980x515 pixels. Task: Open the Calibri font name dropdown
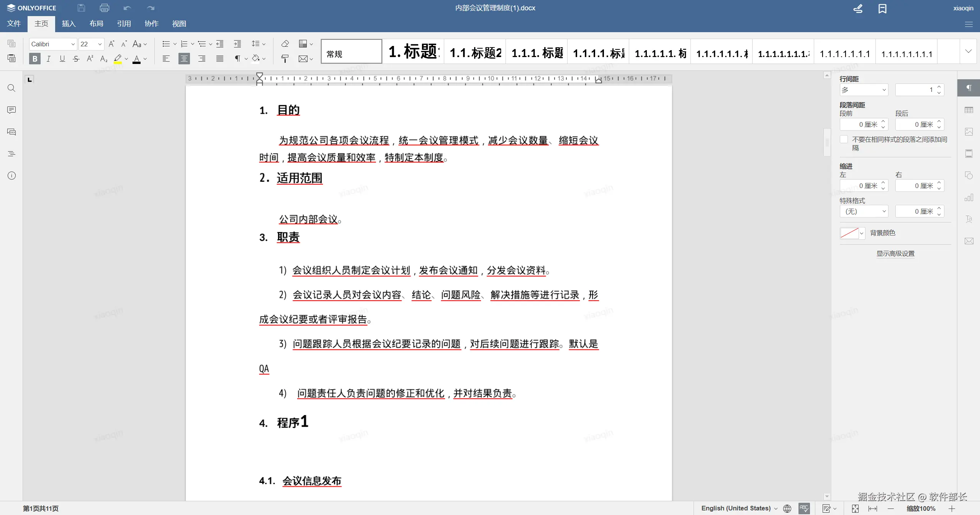[x=73, y=44]
